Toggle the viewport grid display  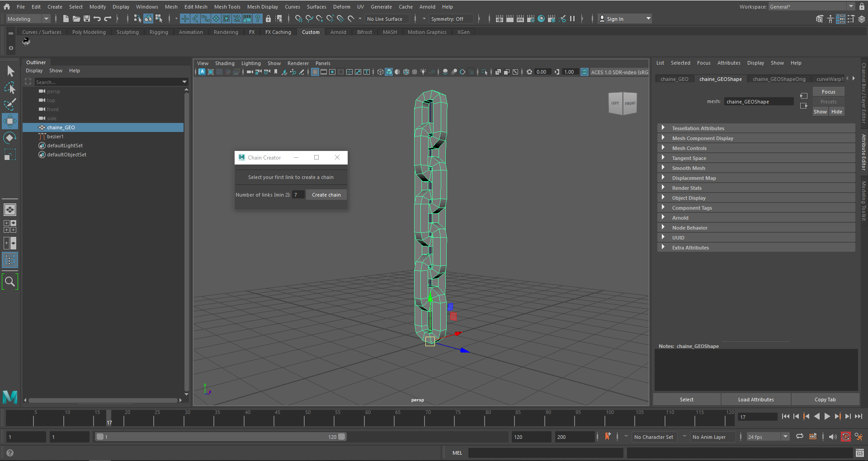point(315,72)
